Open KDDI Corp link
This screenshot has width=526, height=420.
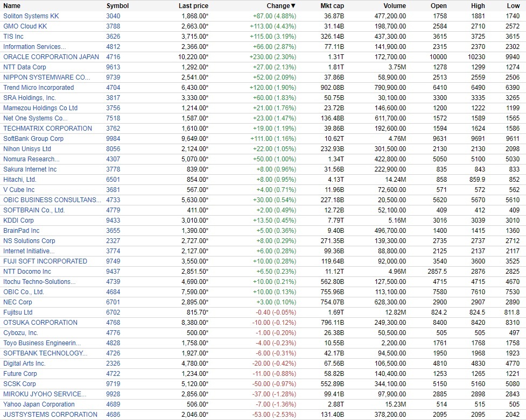pyautogui.click(x=18, y=220)
